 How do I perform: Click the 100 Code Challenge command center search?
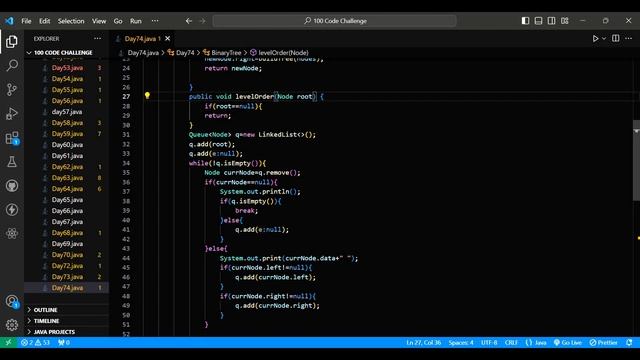(335, 21)
